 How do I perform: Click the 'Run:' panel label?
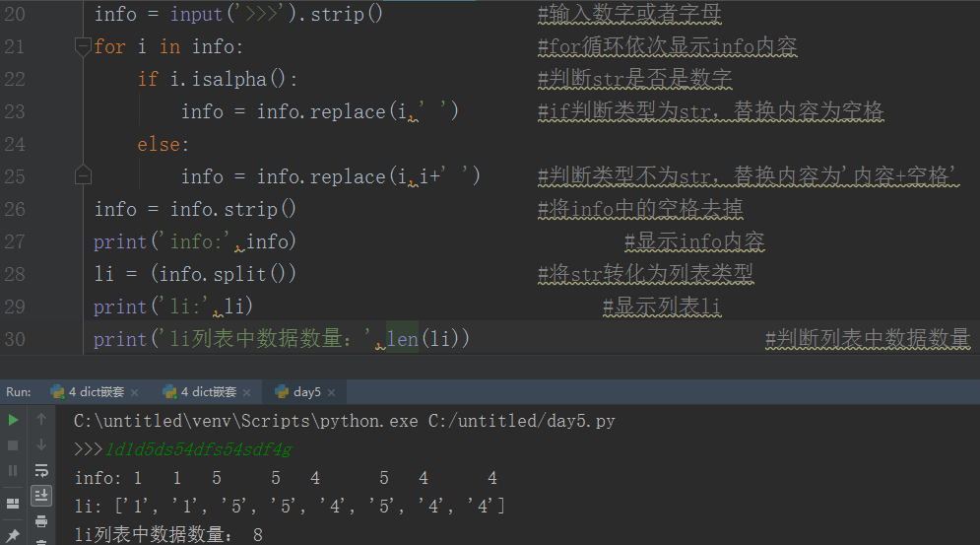pyautogui.click(x=18, y=392)
